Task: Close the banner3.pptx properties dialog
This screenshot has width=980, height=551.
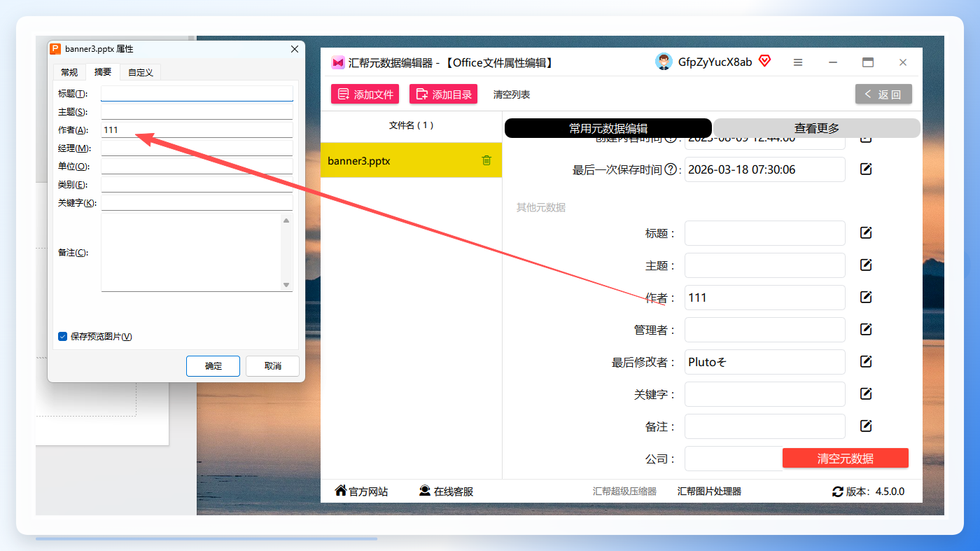Action: click(295, 49)
